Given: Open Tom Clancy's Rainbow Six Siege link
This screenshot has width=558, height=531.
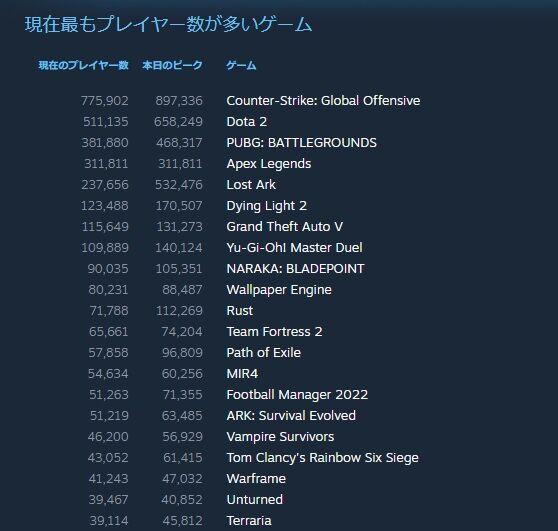Looking at the screenshot, I should click(x=322, y=458).
